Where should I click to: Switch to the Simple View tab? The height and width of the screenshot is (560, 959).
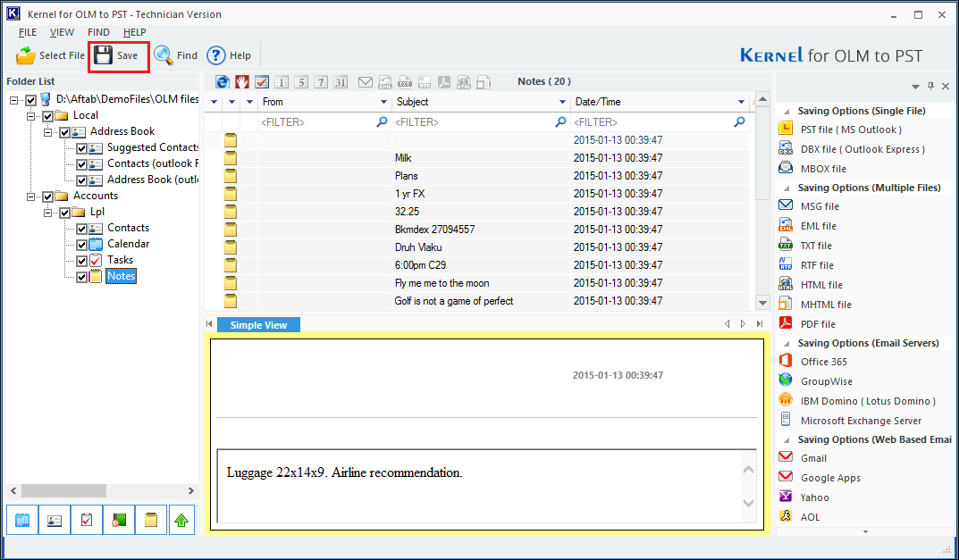tap(258, 325)
